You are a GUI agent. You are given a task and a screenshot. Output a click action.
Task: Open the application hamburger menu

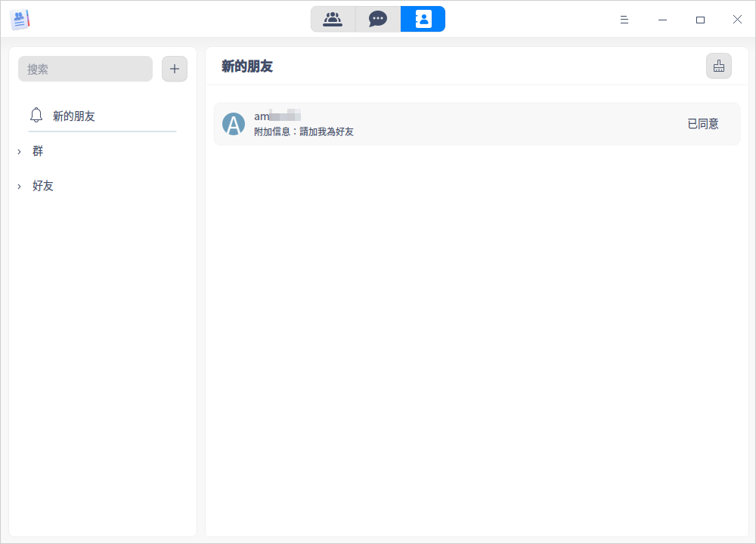(x=624, y=20)
